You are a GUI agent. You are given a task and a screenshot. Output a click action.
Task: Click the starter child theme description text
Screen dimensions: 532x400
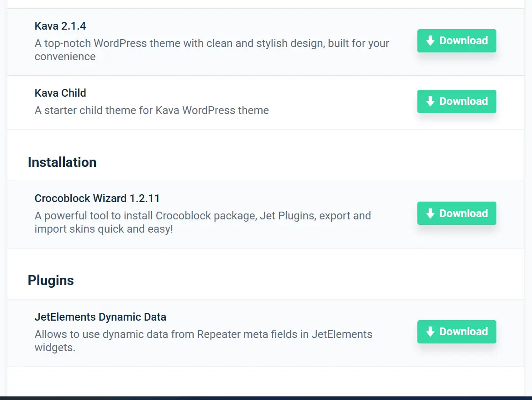pos(152,110)
